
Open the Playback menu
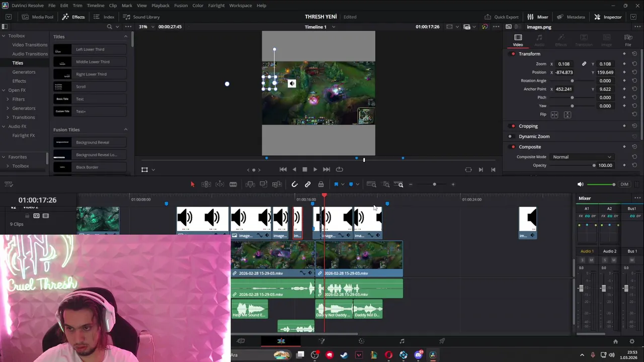click(160, 6)
